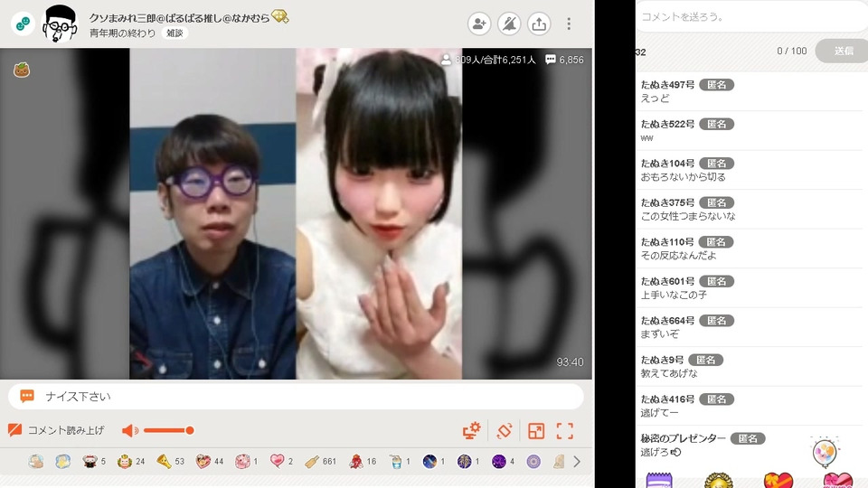Open user たぬき522号
Viewport: 868px width, 488px height.
(x=667, y=124)
